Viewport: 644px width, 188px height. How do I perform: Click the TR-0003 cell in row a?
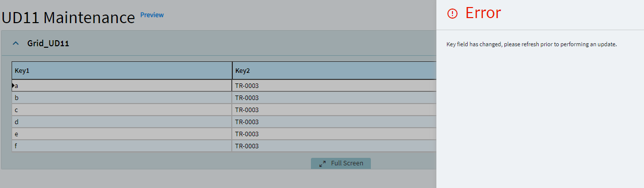(334, 85)
